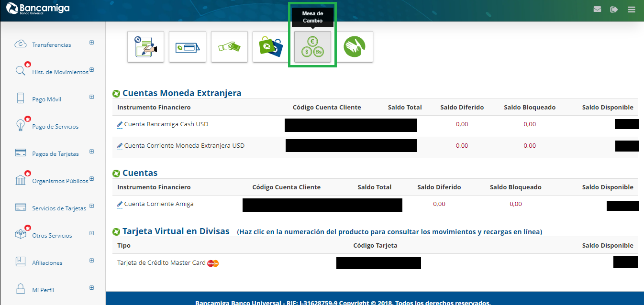Expand the Organismos Públicos plus sign

91,179
